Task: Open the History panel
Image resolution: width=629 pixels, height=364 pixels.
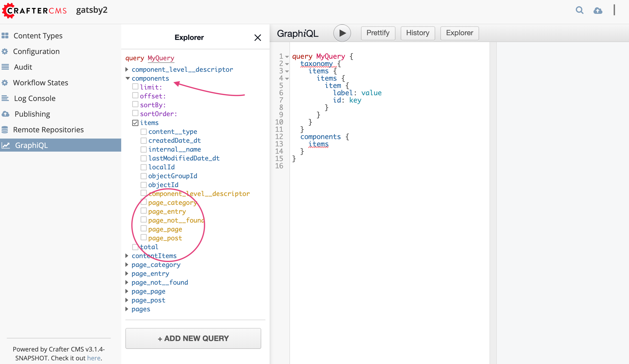Action: (417, 33)
